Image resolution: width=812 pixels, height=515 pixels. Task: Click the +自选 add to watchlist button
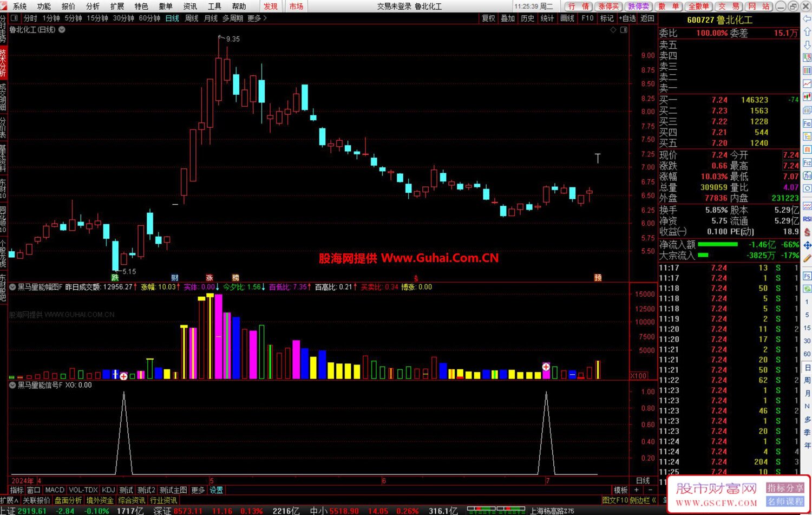(626, 18)
